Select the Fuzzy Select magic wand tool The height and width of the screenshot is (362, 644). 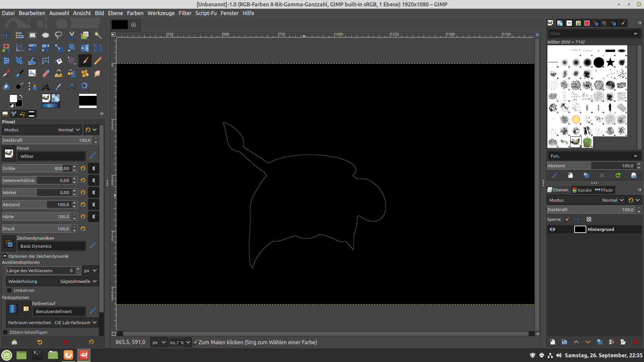98,35
